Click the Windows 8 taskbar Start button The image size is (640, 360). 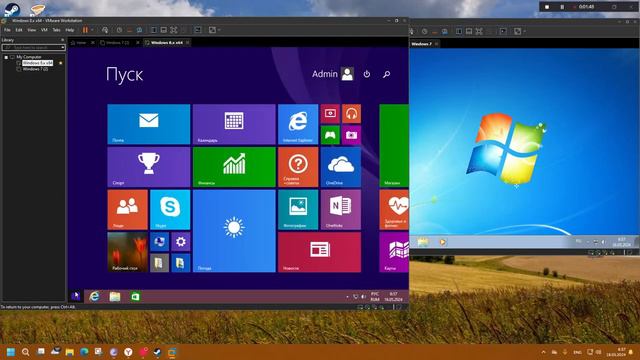[76, 296]
